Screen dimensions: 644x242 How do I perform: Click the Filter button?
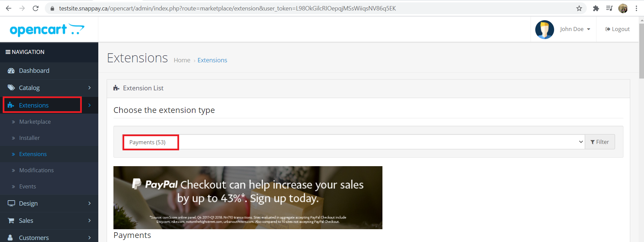click(600, 142)
